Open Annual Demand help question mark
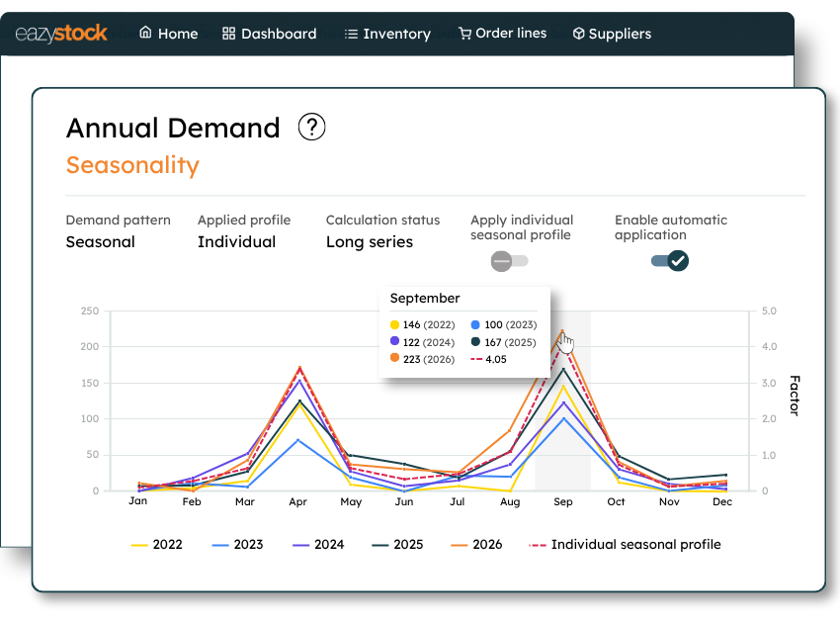Image resolution: width=840 pixels, height=623 pixels. (x=311, y=127)
